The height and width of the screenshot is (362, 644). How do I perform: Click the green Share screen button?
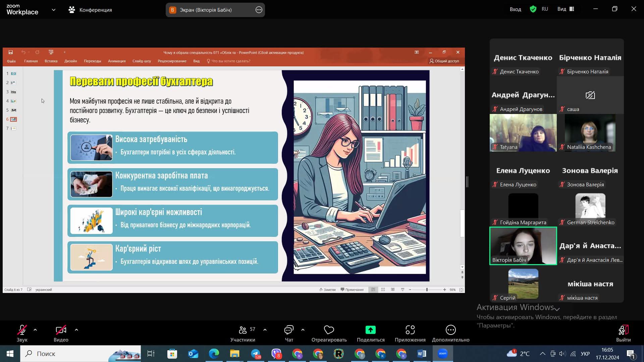(x=370, y=330)
